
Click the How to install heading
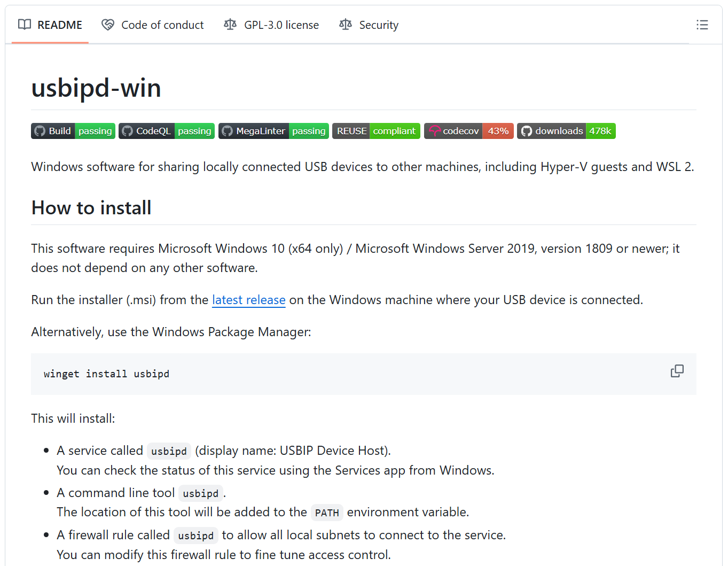click(91, 207)
